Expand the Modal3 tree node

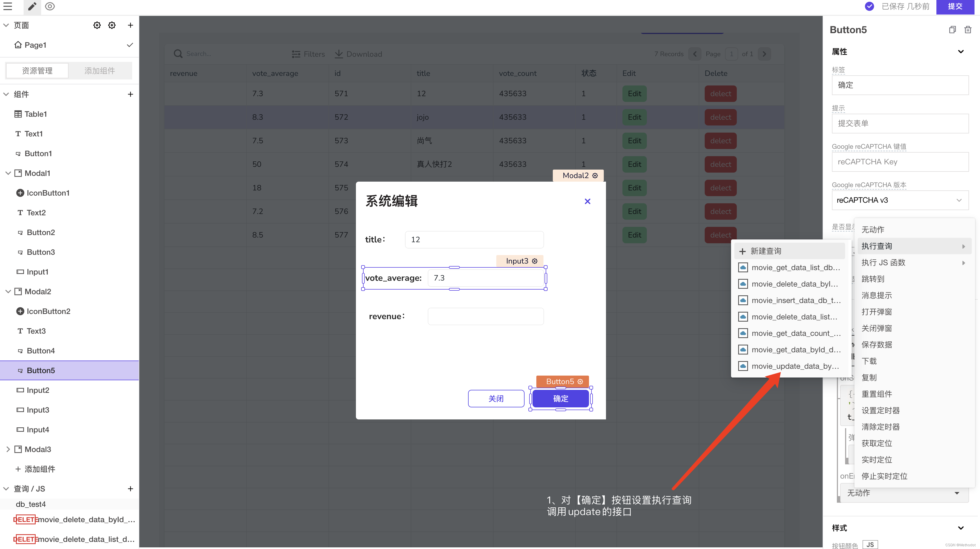pyautogui.click(x=8, y=449)
